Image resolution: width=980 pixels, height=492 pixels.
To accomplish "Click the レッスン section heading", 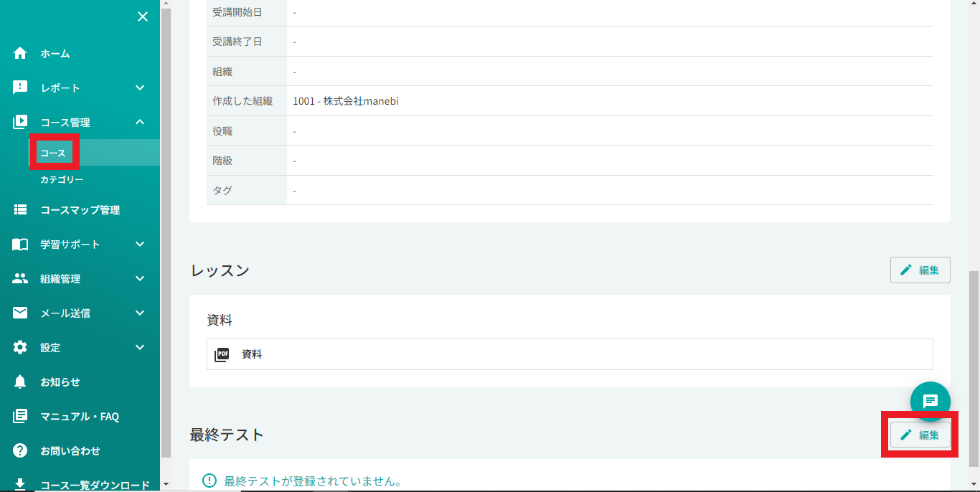I will [220, 270].
